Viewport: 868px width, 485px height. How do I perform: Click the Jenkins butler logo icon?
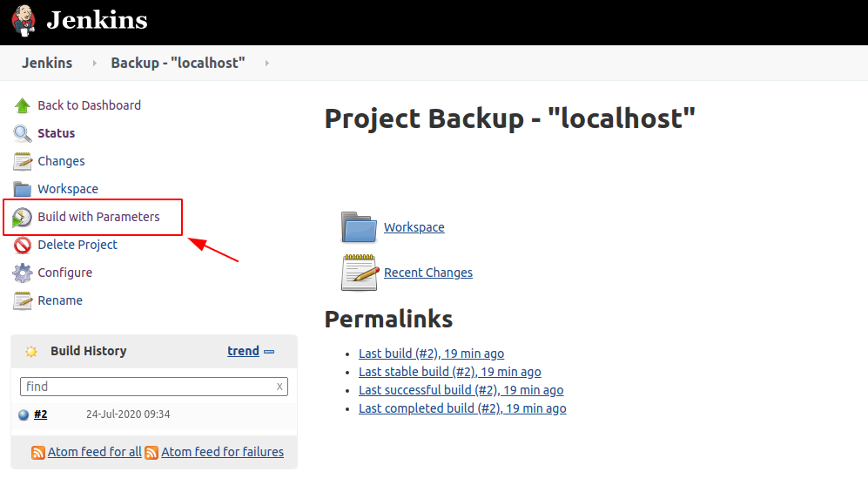coord(24,20)
